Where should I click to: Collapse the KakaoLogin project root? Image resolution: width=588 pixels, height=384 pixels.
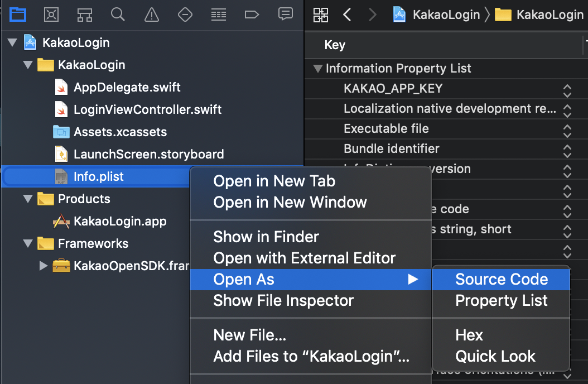pyautogui.click(x=12, y=42)
